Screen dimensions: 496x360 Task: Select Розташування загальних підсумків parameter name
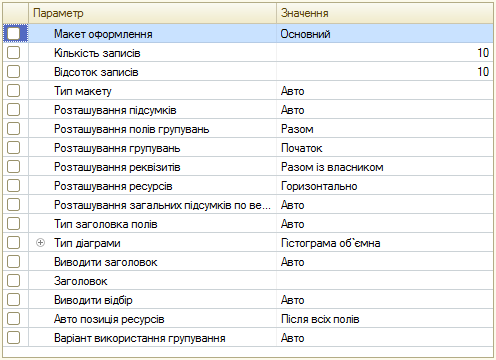[162, 205]
